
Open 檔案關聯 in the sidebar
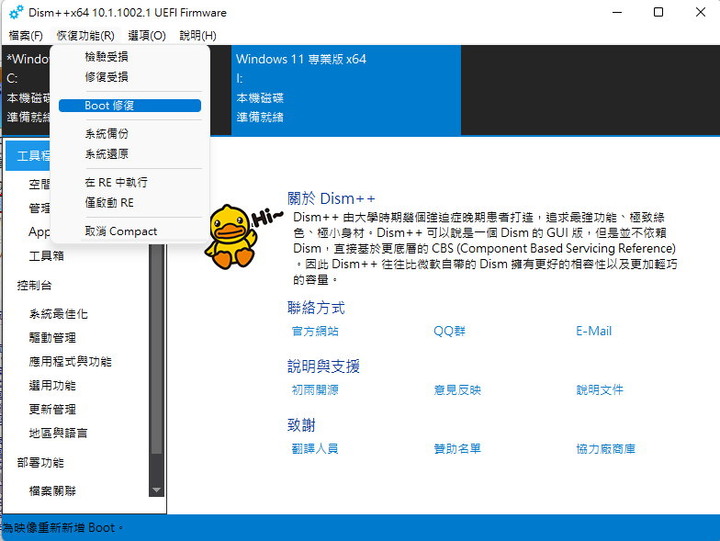click(52, 491)
